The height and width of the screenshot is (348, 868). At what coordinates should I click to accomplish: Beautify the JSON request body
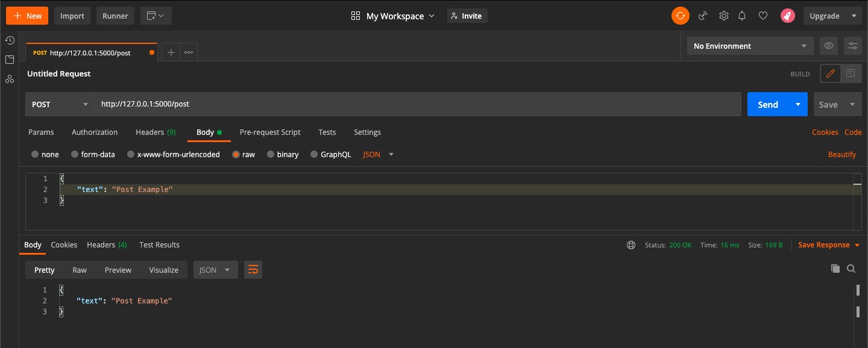click(x=841, y=154)
